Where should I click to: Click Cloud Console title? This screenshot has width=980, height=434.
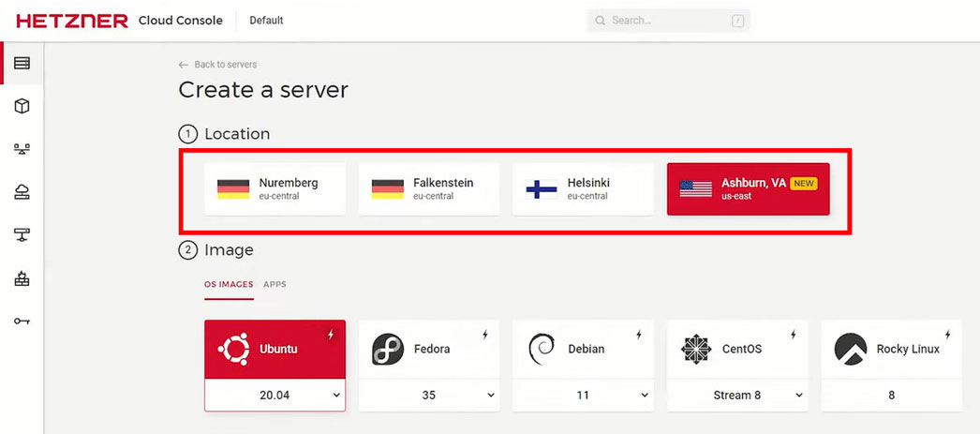pos(181,21)
